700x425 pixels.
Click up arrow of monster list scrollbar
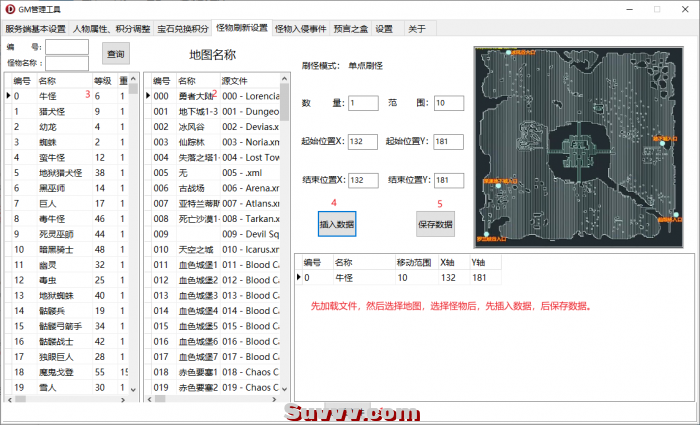(x=133, y=79)
